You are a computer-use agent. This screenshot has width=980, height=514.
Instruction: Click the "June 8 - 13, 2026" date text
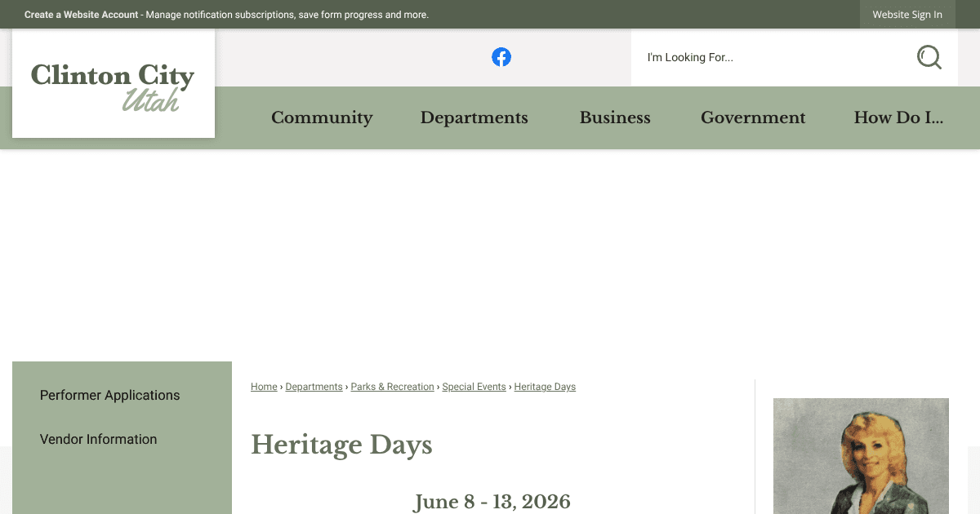point(492,501)
